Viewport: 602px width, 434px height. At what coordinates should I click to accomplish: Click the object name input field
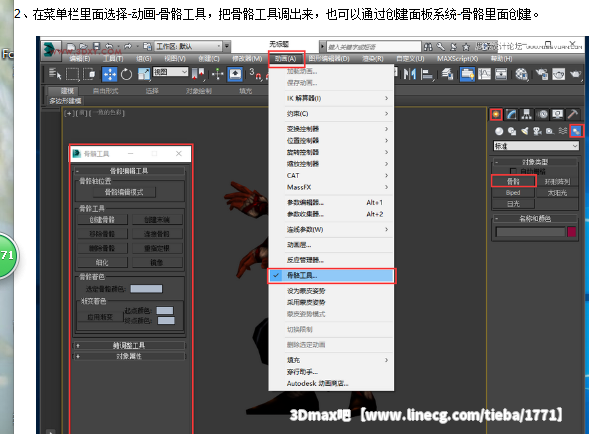click(x=531, y=232)
